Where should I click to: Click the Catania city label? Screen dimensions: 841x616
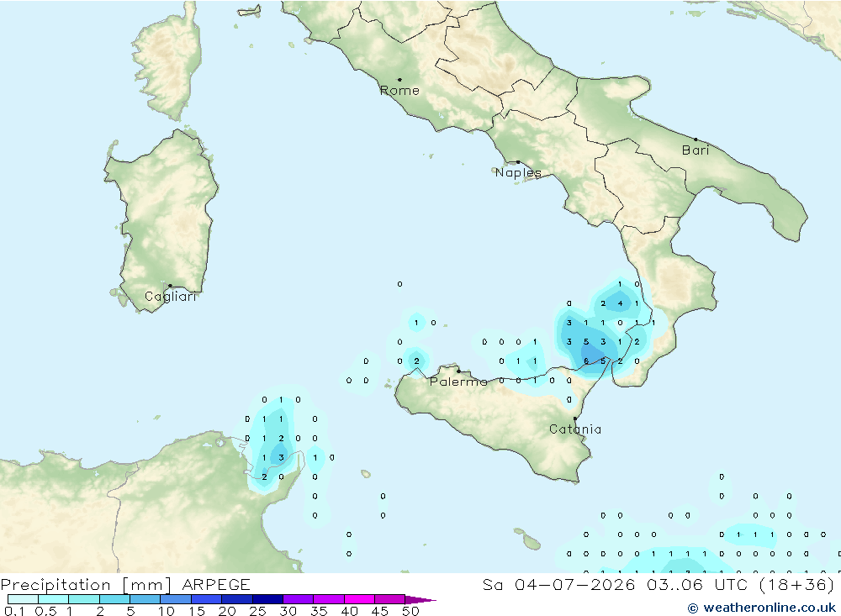click(575, 429)
